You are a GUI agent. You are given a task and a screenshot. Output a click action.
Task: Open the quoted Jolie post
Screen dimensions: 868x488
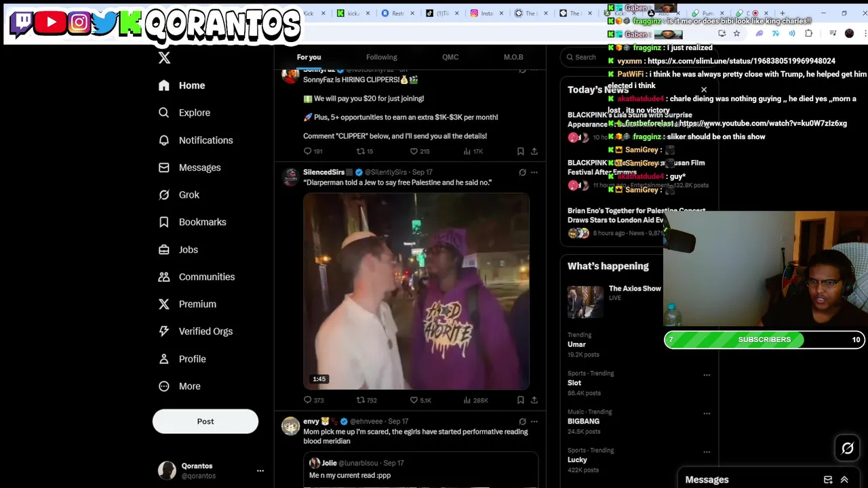pos(420,470)
